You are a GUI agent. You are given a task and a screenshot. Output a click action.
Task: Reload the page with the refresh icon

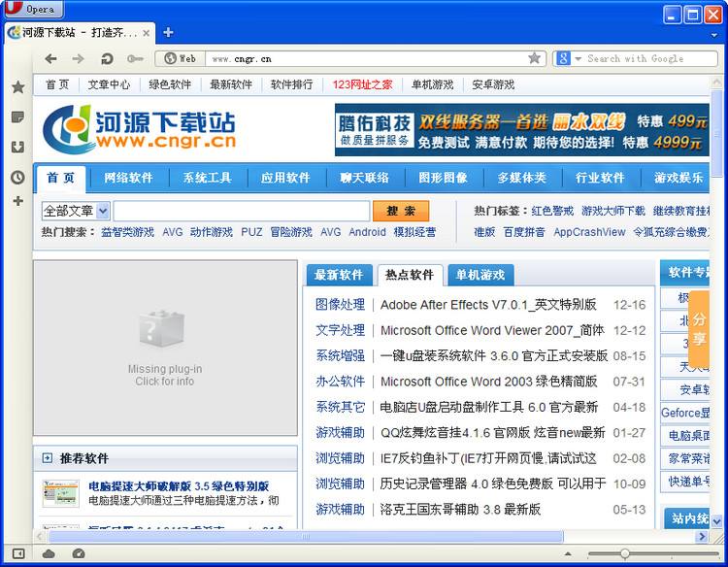coord(107,58)
